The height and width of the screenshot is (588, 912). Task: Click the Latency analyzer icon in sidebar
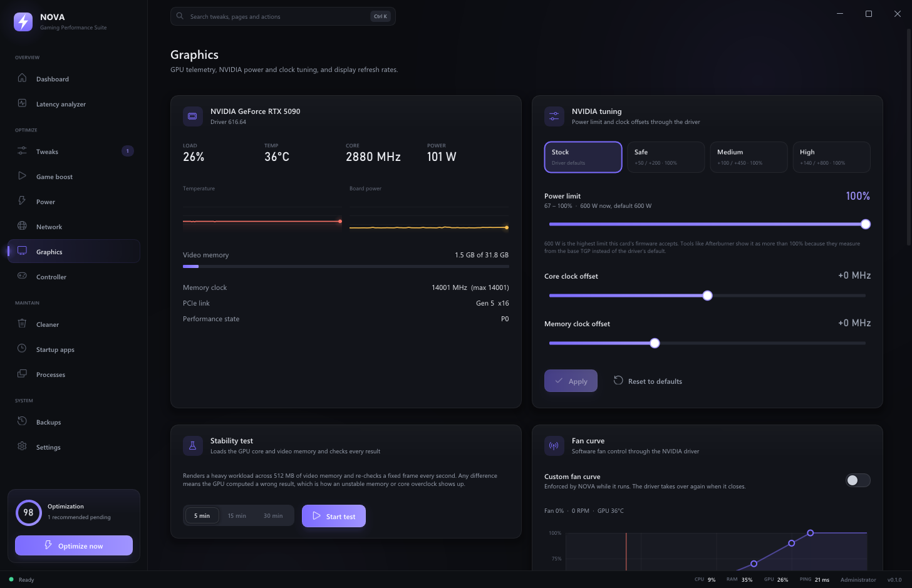coord(22,103)
